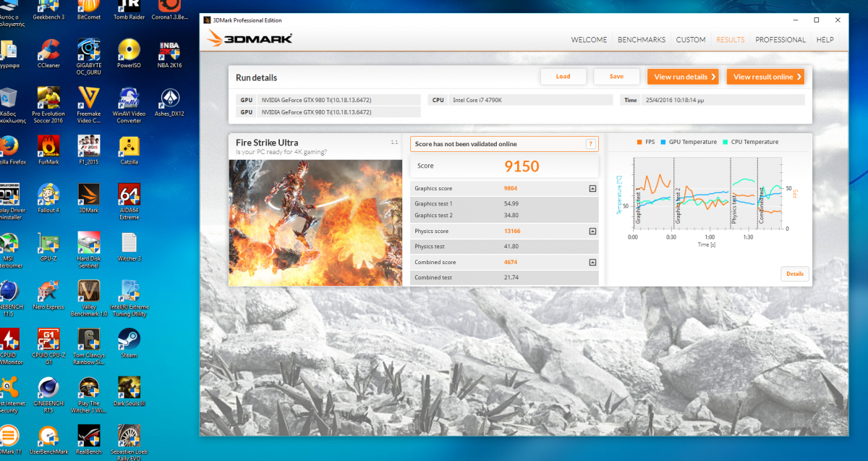The height and width of the screenshot is (461, 868).
Task: Click the 3DMark logo in header
Action: (250, 38)
